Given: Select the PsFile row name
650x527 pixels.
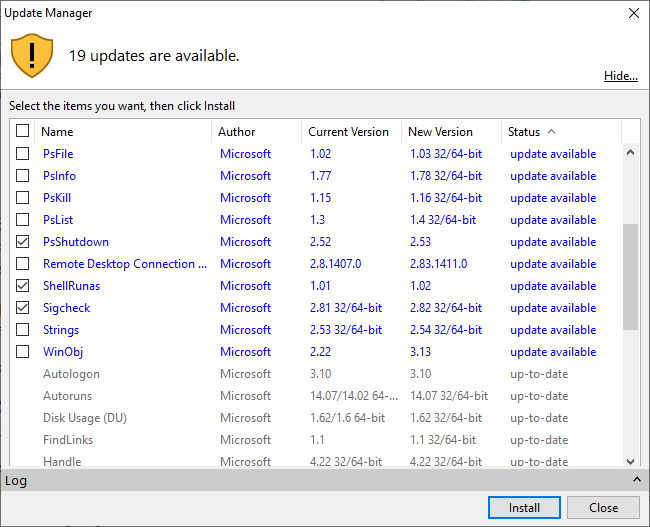Looking at the screenshot, I should click(58, 154).
